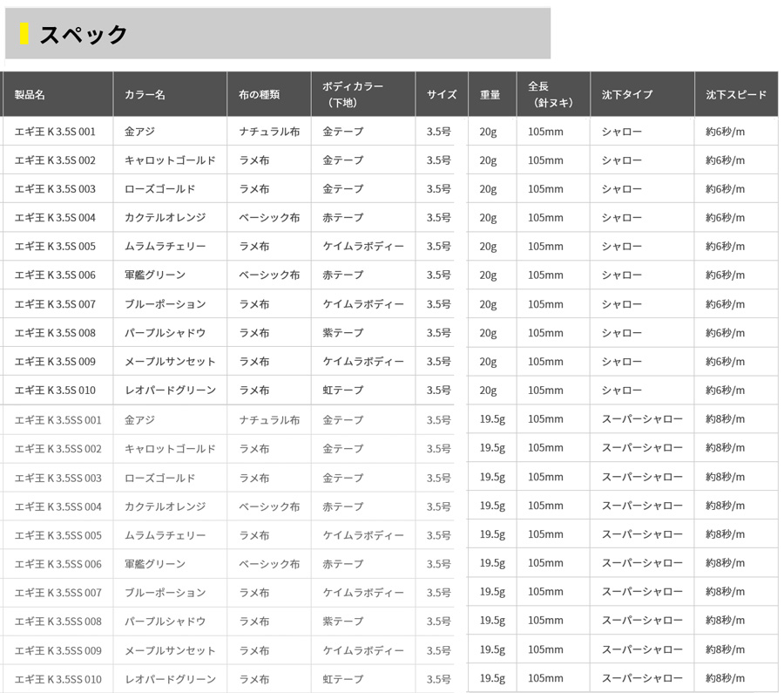Select product name エギ王 K 3.5SS 010

point(58,679)
